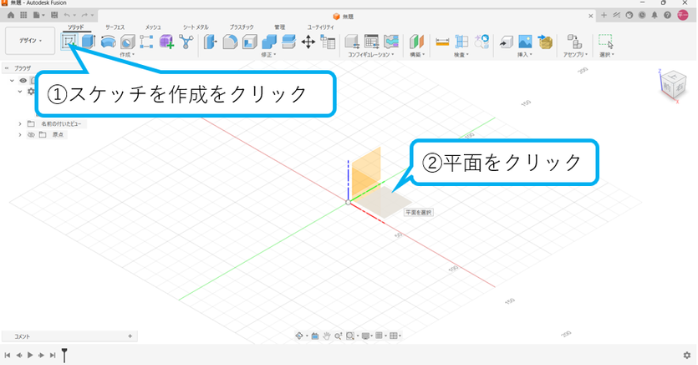Expand the Named Views folder
Screen dimensions: 698x365
[x=20, y=124]
